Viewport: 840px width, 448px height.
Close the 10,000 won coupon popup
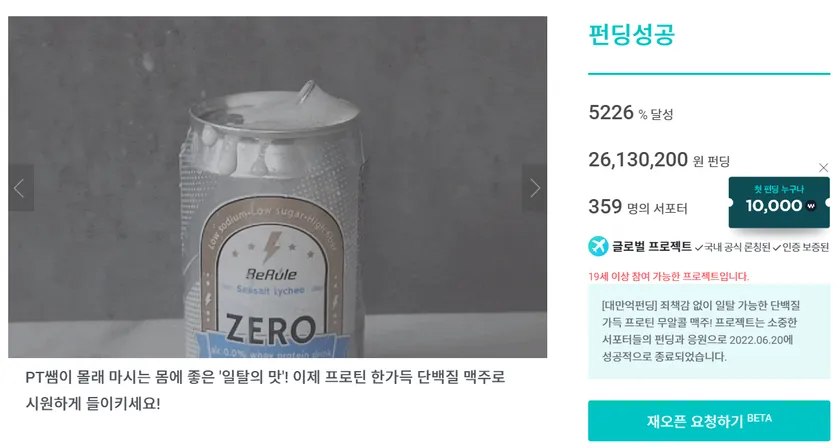point(823,168)
